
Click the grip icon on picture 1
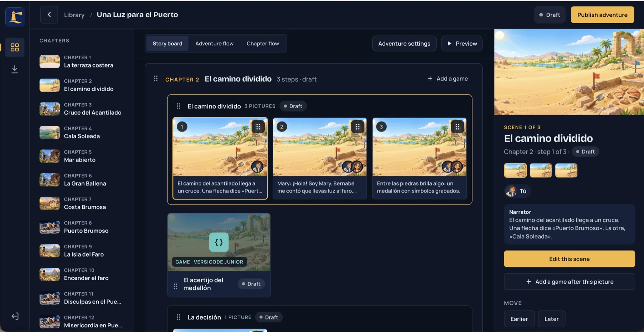click(258, 127)
